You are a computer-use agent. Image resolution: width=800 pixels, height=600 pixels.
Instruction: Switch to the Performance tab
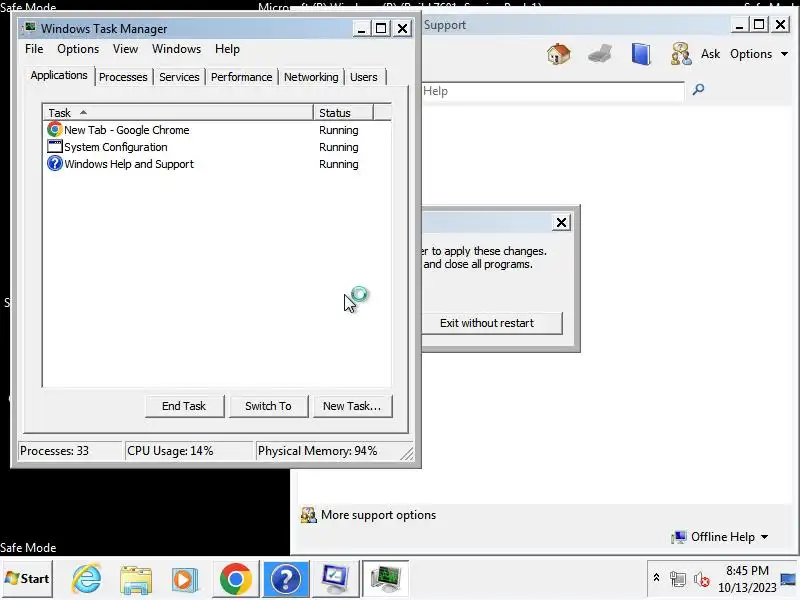[x=241, y=77]
